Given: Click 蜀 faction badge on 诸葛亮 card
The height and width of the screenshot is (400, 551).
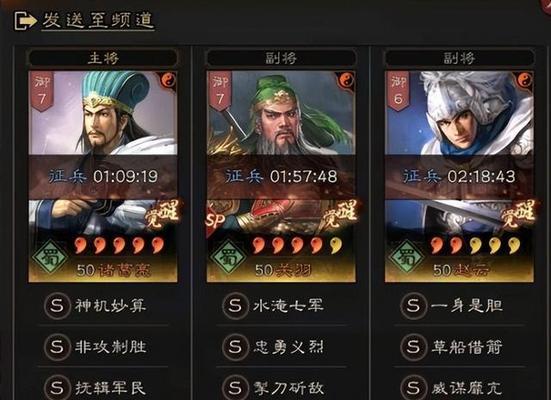Looking at the screenshot, I should pyautogui.click(x=50, y=258).
